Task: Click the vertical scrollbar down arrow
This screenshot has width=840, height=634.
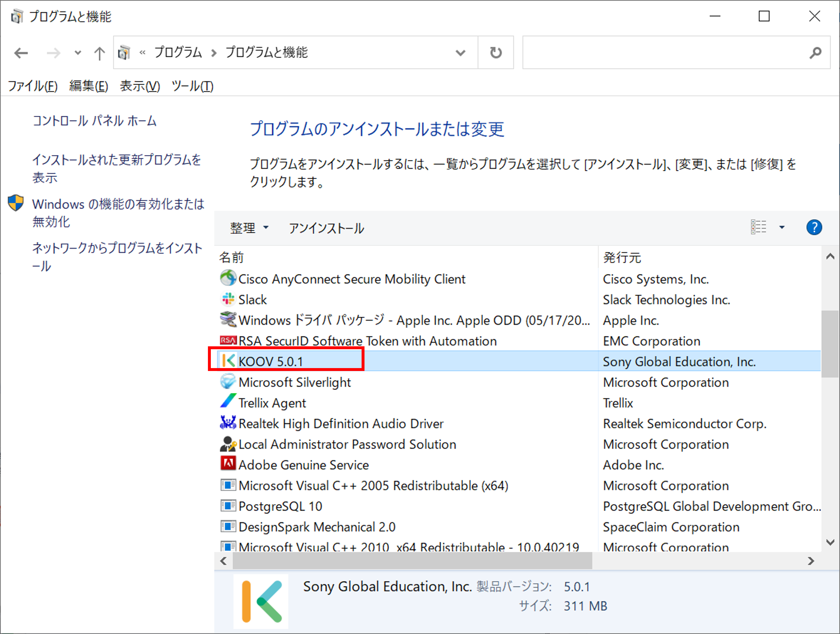Action: click(x=830, y=542)
